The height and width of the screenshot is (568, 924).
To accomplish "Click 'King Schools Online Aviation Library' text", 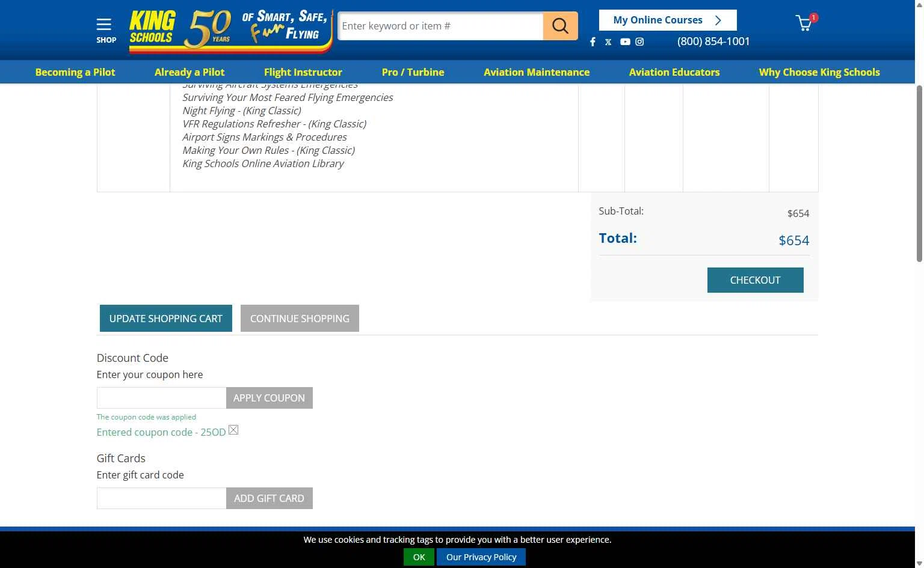I will pyautogui.click(x=263, y=163).
